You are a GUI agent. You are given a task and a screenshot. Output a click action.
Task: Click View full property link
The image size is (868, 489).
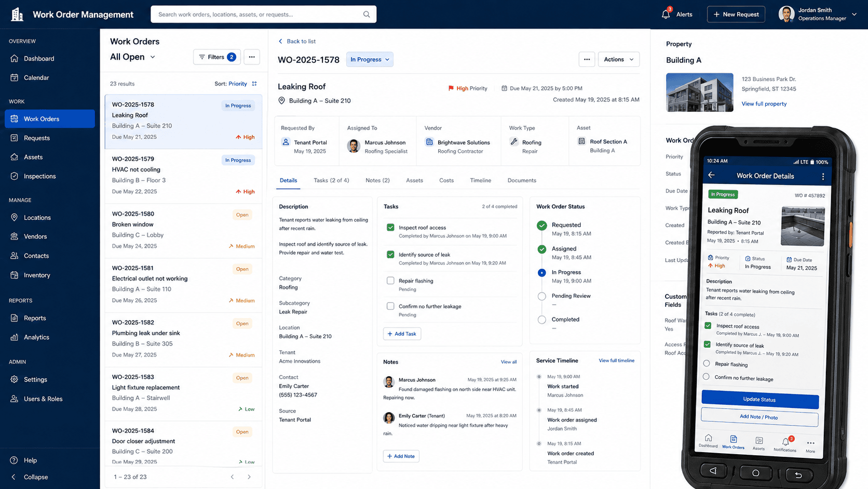click(x=764, y=104)
